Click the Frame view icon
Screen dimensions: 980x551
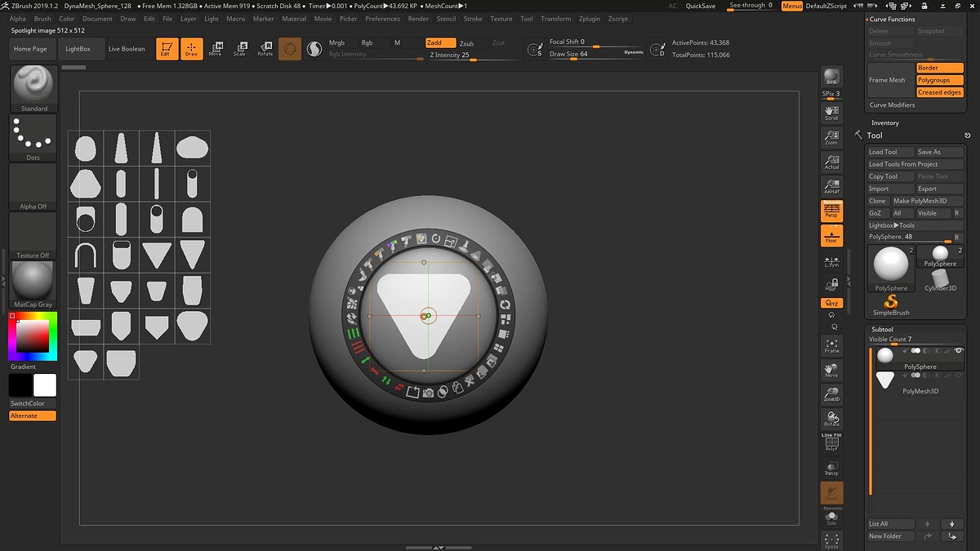(831, 346)
